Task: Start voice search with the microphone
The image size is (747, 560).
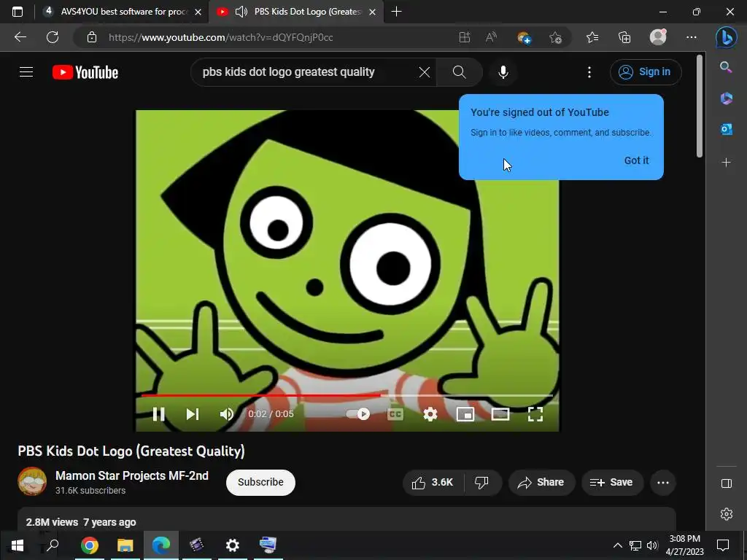Action: pos(503,72)
